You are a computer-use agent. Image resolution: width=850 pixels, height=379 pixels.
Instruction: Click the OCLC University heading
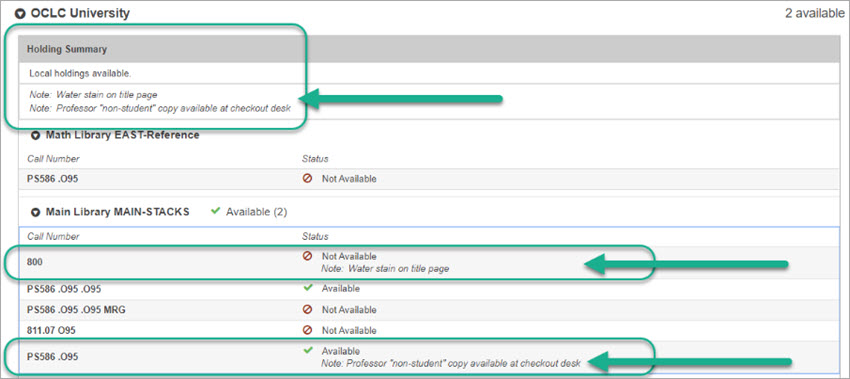pos(80,14)
